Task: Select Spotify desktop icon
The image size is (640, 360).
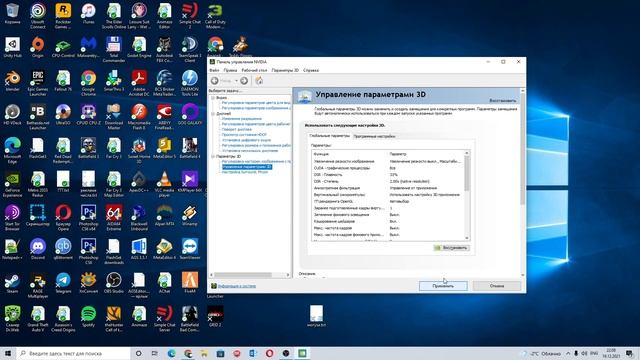Action: 88,316
